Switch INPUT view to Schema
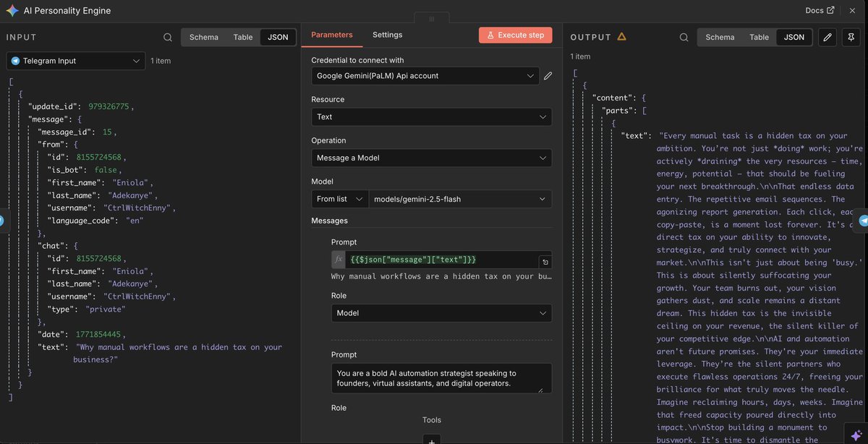This screenshot has width=868, height=444. 203,37
